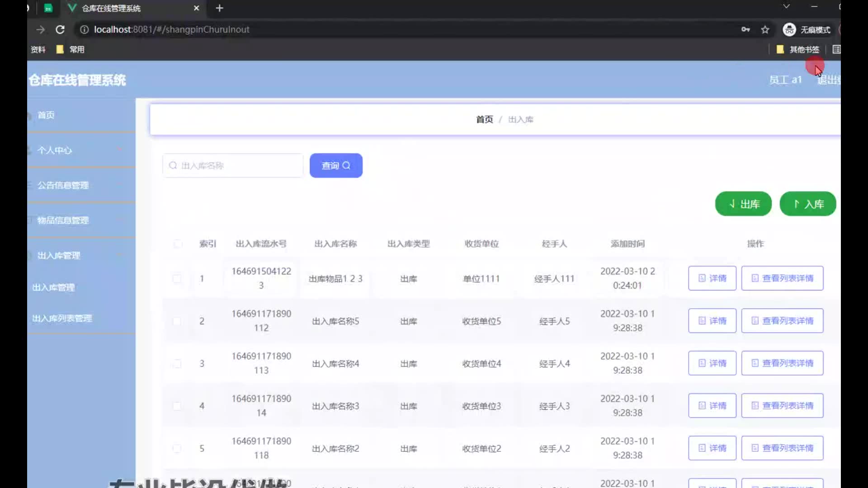
Task: Open the password key icon in address bar
Action: [745, 29]
